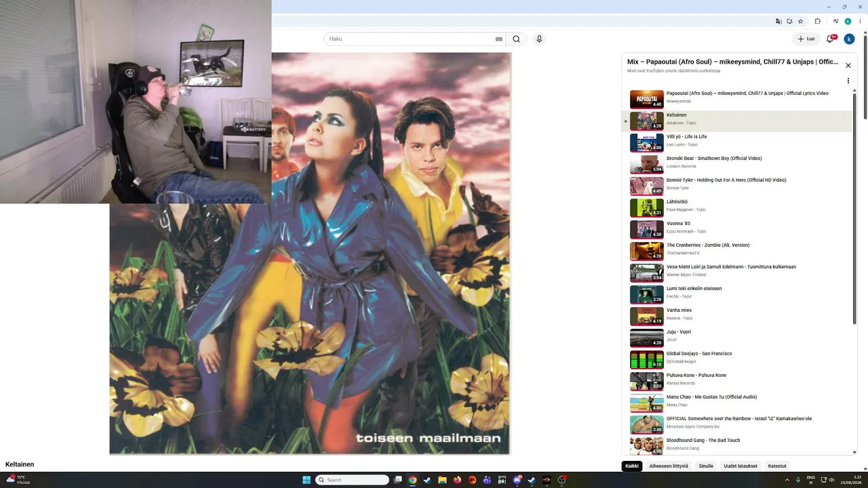Open the weather widget showing 15°C
Viewport: 868px width, 488px height.
point(18,480)
